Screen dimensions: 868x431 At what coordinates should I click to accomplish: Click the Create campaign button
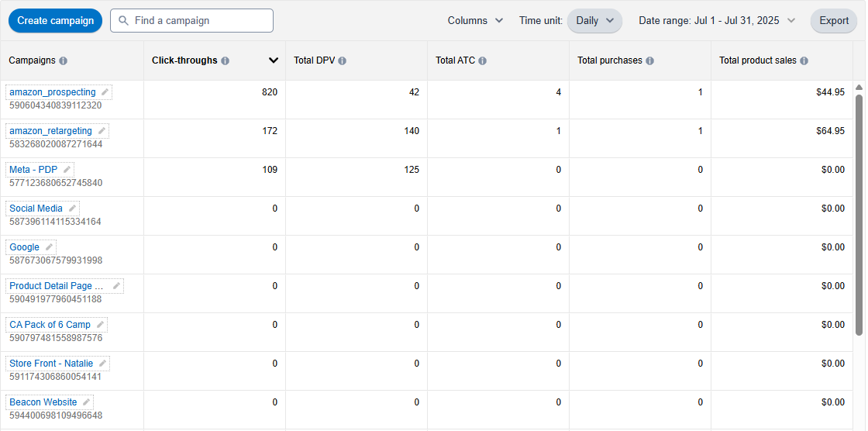(56, 21)
